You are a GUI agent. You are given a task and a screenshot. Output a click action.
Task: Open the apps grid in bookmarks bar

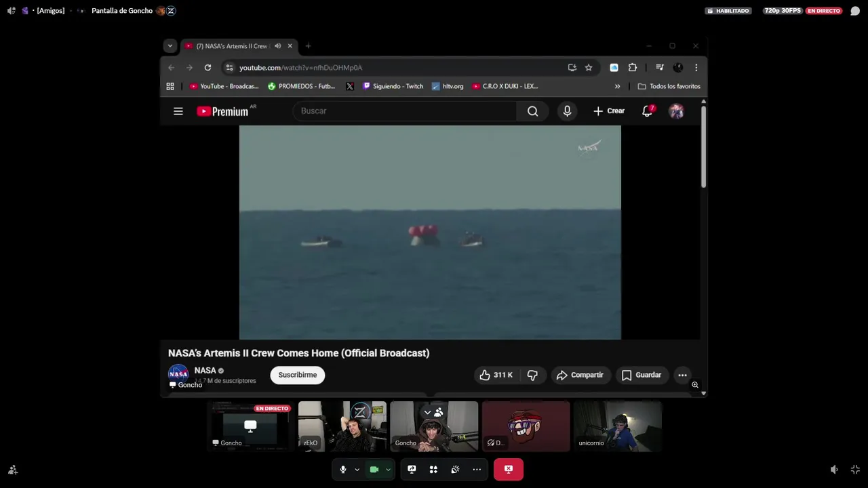point(170,86)
